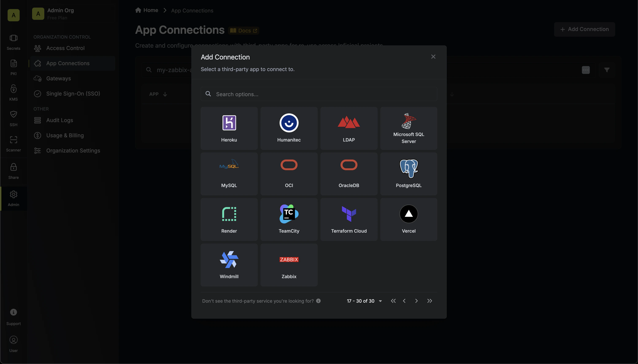Click the Home breadcrumb link
Image resolution: width=638 pixels, height=364 pixels.
coord(147,10)
